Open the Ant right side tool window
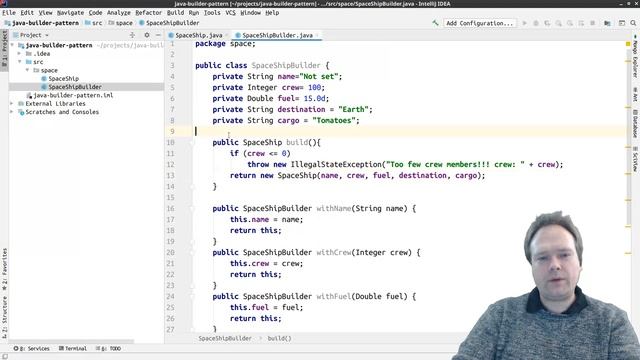640x360 pixels. coord(635,94)
